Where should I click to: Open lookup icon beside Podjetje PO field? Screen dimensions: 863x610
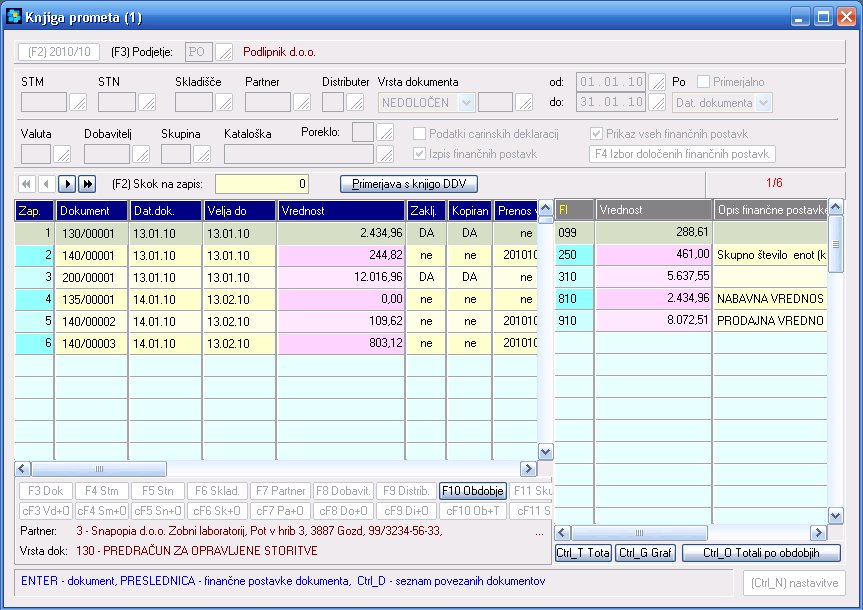coord(225,52)
